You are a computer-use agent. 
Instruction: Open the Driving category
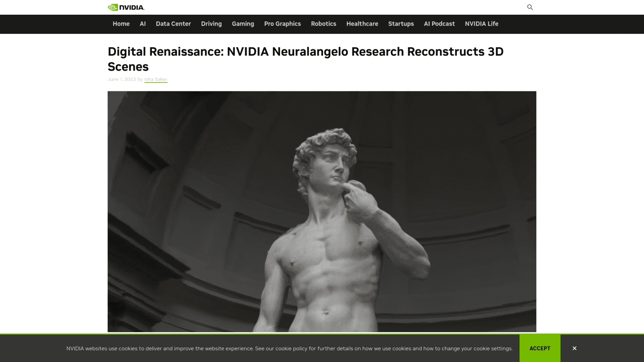pyautogui.click(x=211, y=24)
